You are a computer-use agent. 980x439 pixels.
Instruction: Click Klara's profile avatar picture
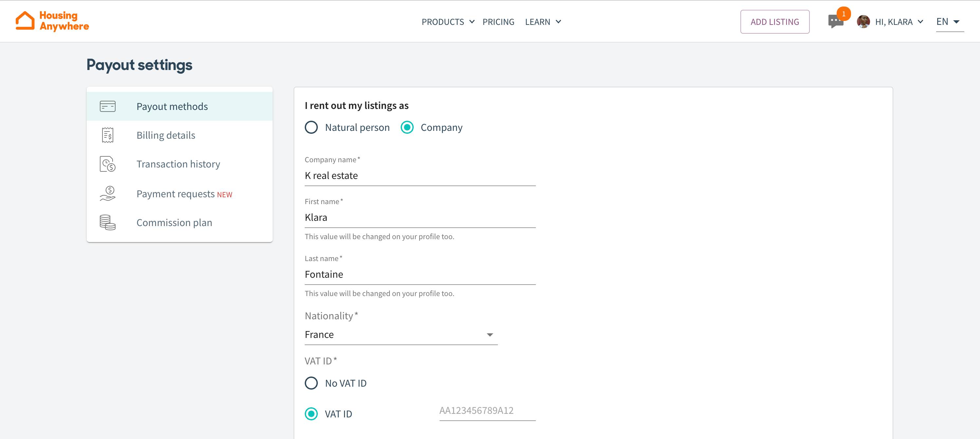pyautogui.click(x=863, y=22)
